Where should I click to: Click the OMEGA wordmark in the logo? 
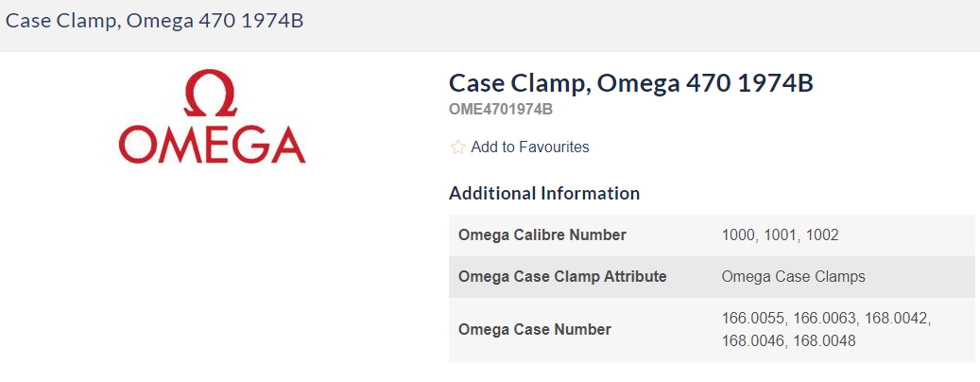click(212, 145)
